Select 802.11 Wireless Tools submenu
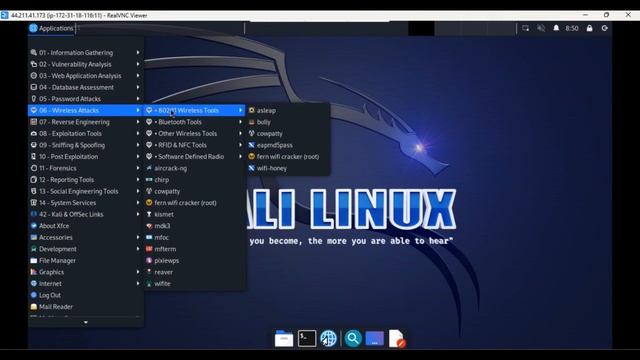 point(194,110)
